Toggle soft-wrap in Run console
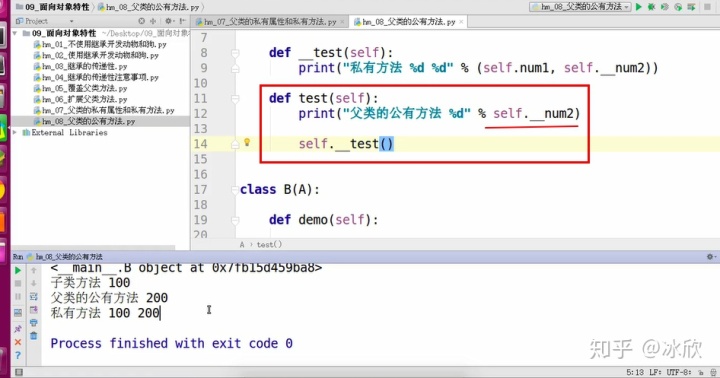Viewport: 720px width, 378px height. click(x=34, y=297)
